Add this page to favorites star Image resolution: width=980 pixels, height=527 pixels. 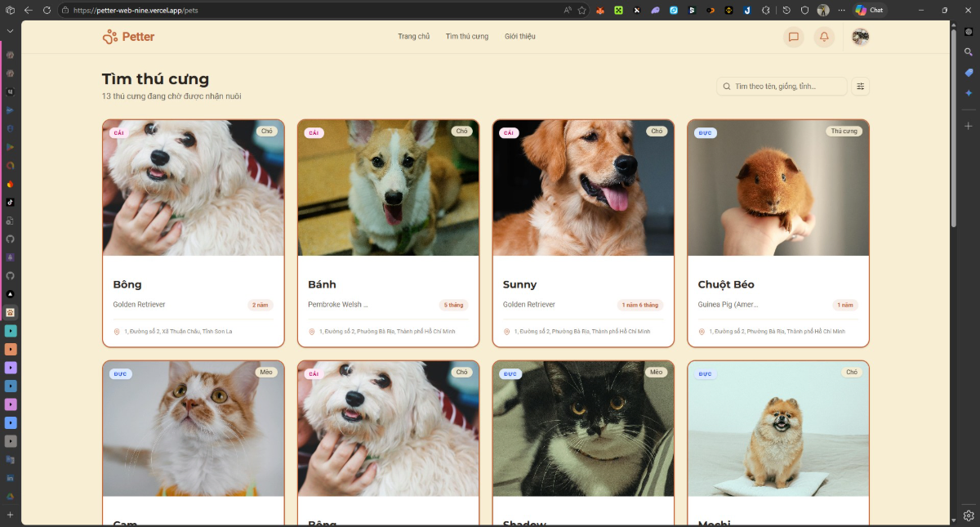coord(581,11)
